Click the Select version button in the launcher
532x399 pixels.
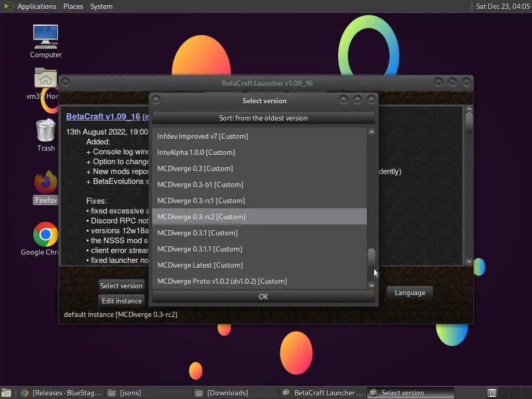point(121,286)
